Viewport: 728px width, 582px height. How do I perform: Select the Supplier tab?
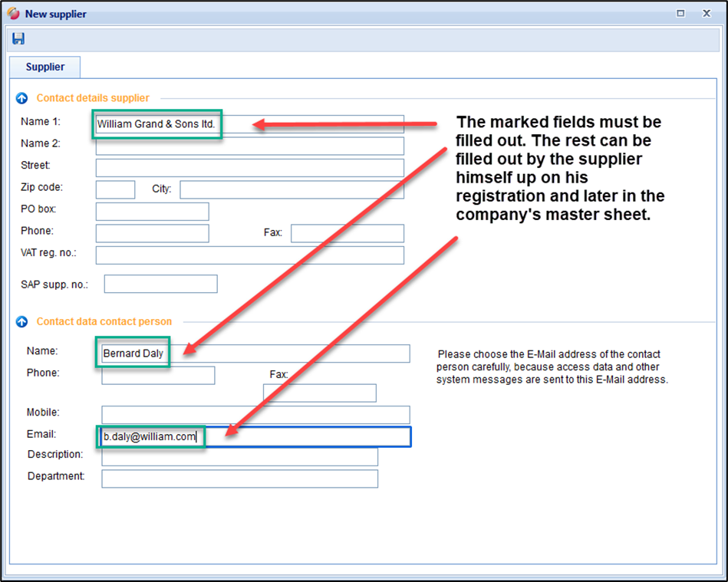click(x=45, y=67)
